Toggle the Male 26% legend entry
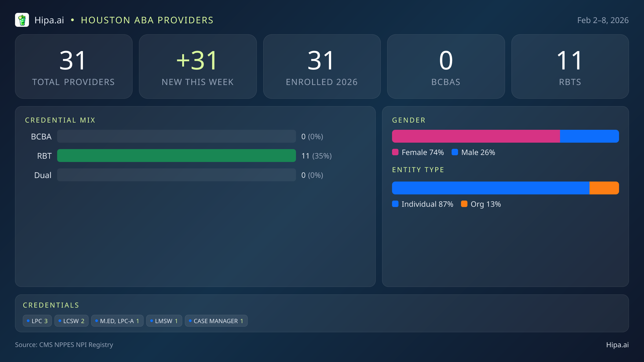 click(x=473, y=152)
